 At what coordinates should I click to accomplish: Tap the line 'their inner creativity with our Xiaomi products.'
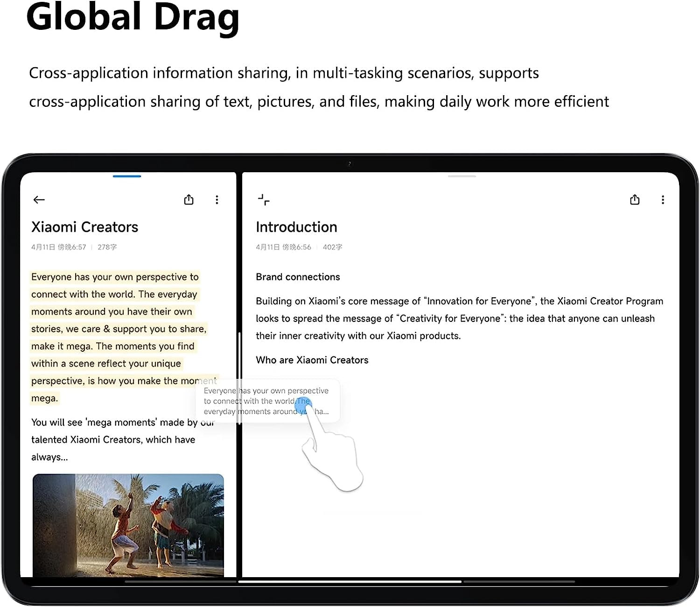pos(358,336)
